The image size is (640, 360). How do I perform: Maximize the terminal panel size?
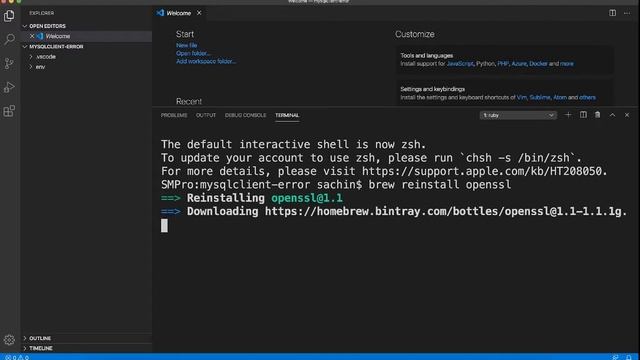tap(612, 115)
